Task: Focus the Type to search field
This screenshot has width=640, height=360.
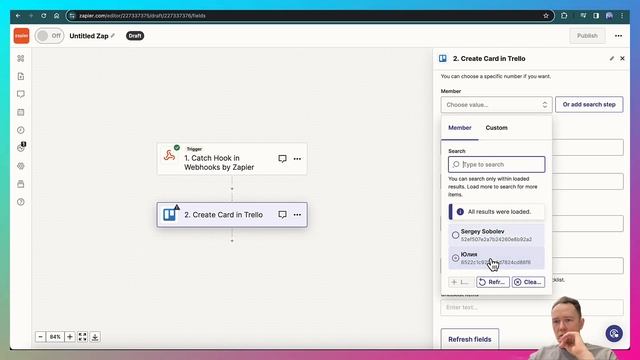Action: (x=496, y=164)
